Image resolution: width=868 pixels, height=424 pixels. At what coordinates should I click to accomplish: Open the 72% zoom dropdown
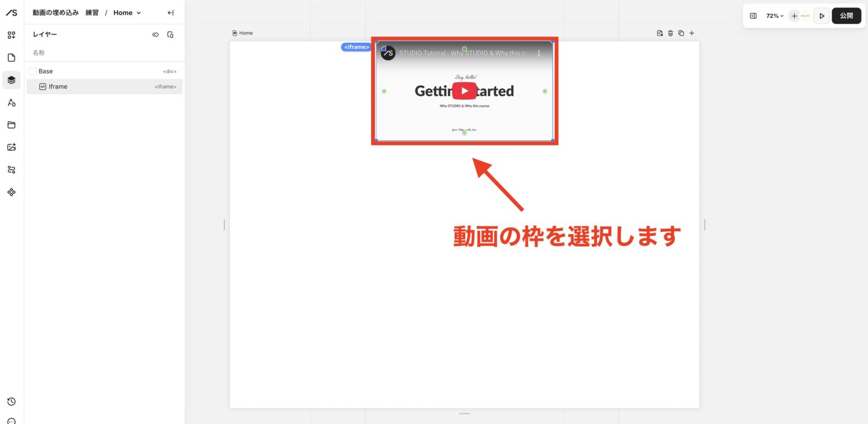[774, 16]
